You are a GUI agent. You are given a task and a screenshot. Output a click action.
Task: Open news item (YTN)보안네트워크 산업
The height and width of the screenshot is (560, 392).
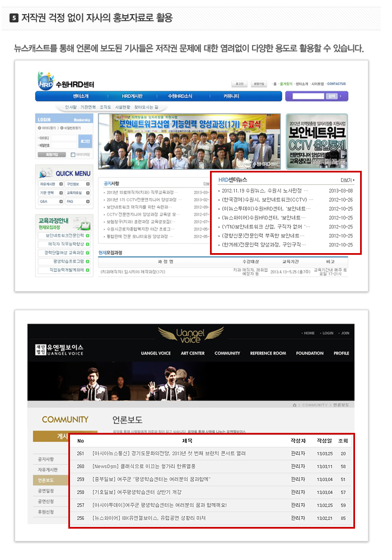(266, 226)
